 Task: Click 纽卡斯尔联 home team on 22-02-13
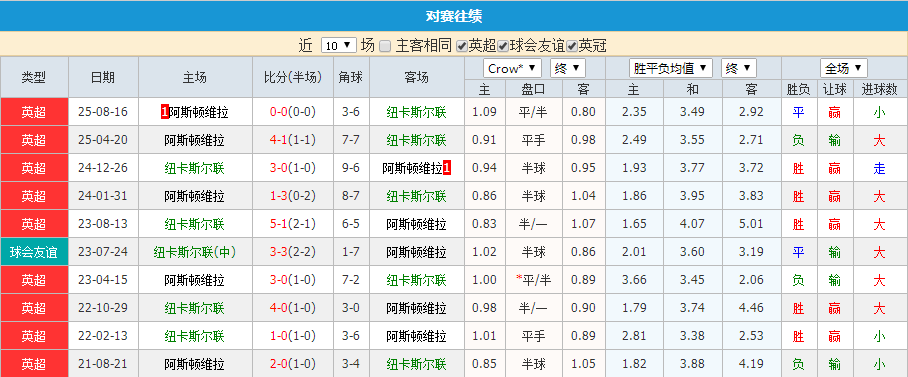195,336
